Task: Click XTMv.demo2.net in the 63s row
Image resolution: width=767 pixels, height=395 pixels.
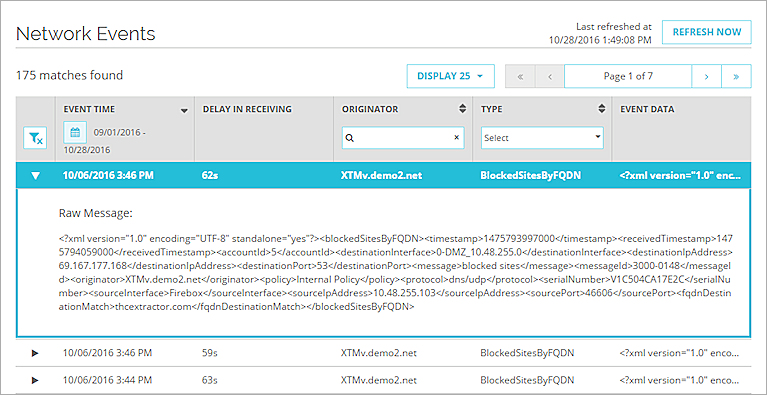Action: tap(379, 380)
